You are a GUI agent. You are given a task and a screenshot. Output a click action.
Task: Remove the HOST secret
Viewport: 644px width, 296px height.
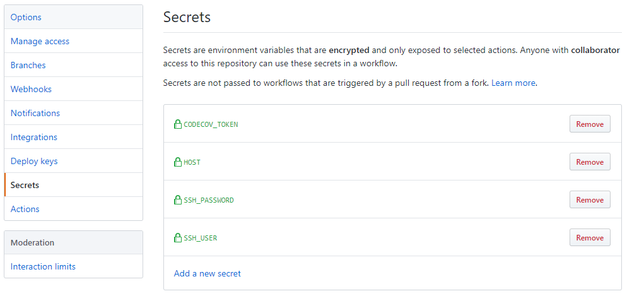(590, 162)
